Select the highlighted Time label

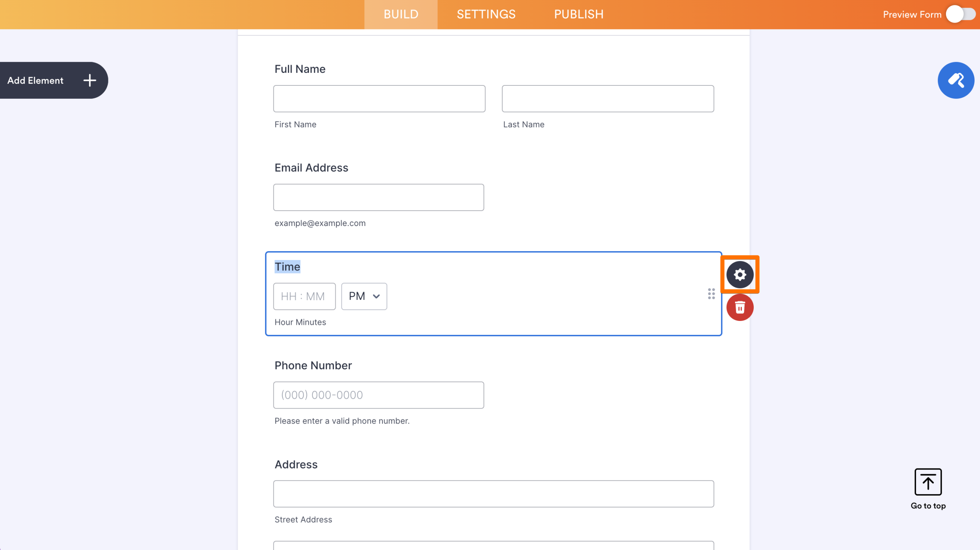(x=287, y=267)
